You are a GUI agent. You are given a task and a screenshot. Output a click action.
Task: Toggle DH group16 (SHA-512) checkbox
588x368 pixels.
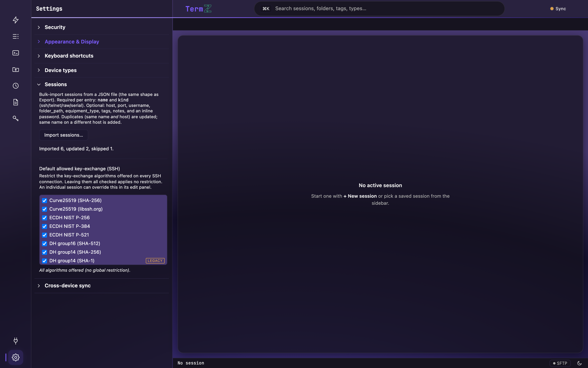(44, 244)
